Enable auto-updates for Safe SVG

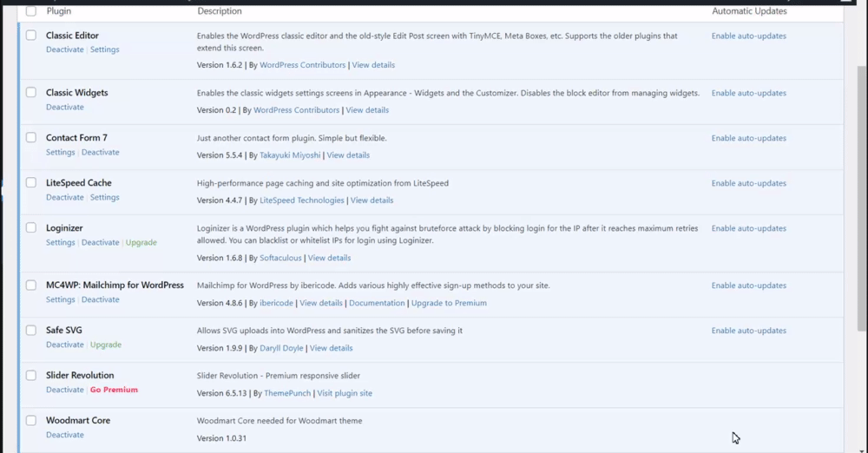748,331
